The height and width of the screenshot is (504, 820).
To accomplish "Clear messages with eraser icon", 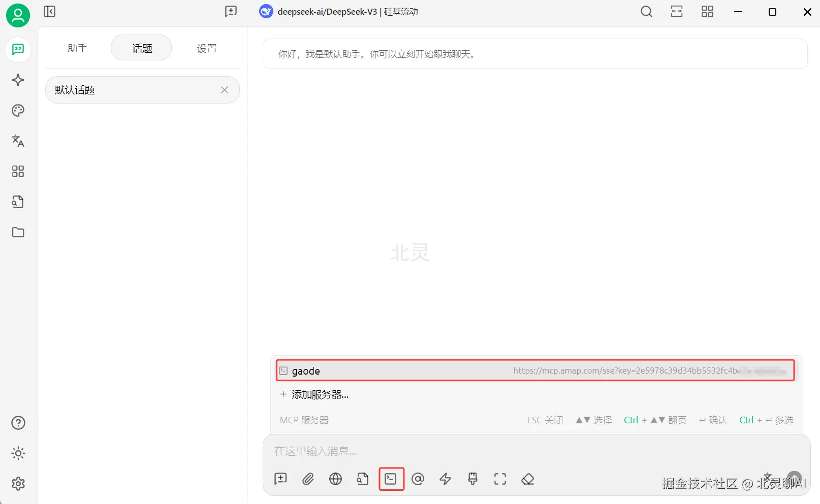I will click(x=528, y=479).
